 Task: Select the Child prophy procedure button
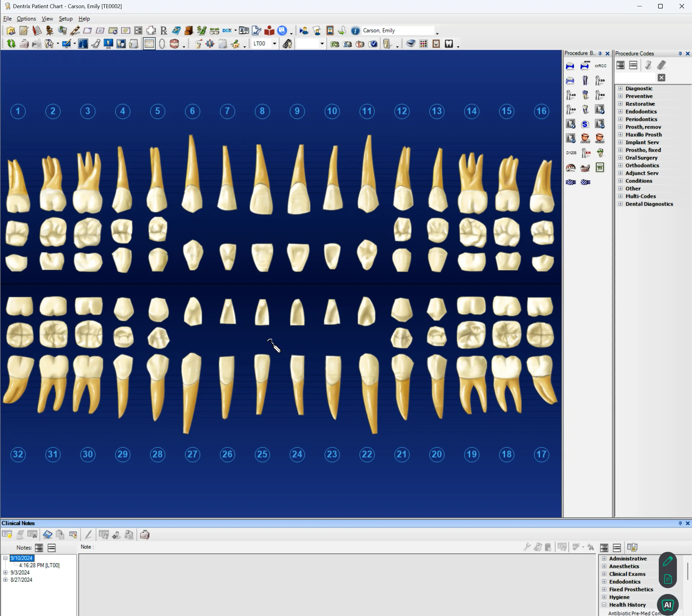[x=600, y=138]
